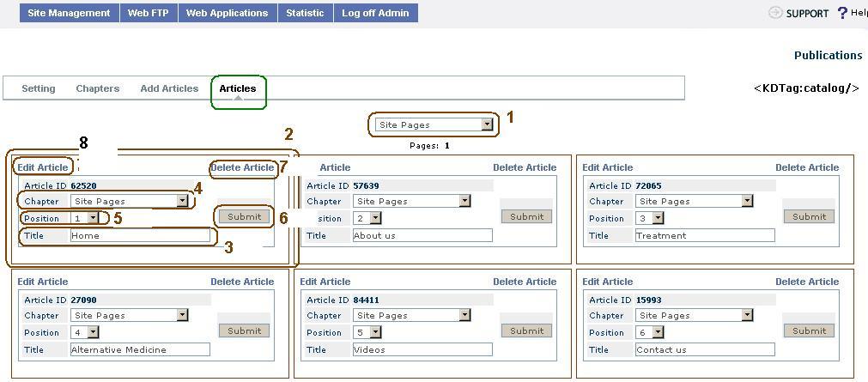
Task: Click Edit Article for the Home article
Action: (42, 167)
